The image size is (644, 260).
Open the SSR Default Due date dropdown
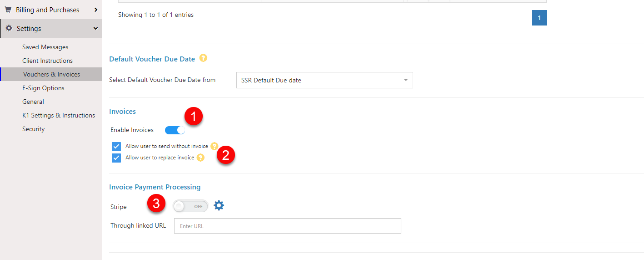324,80
